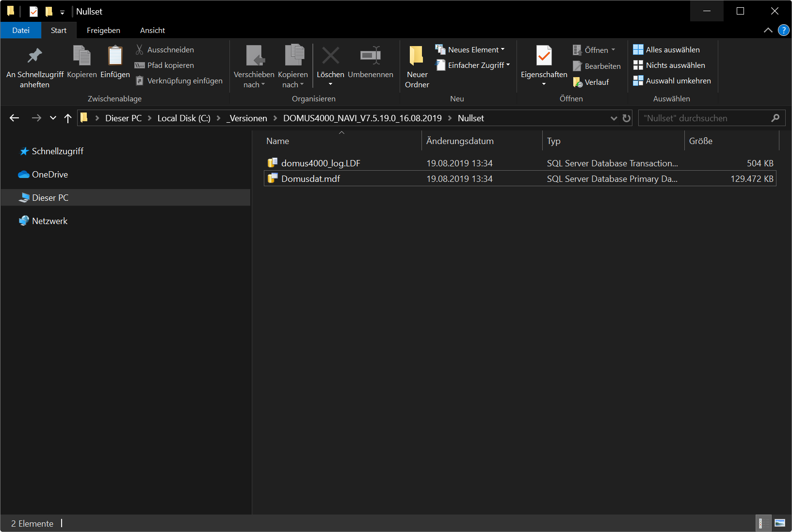
Task: Click DOMUS4000_NAVI_V7.5.19.0_16.08.2019 breadcrumb
Action: coord(362,118)
